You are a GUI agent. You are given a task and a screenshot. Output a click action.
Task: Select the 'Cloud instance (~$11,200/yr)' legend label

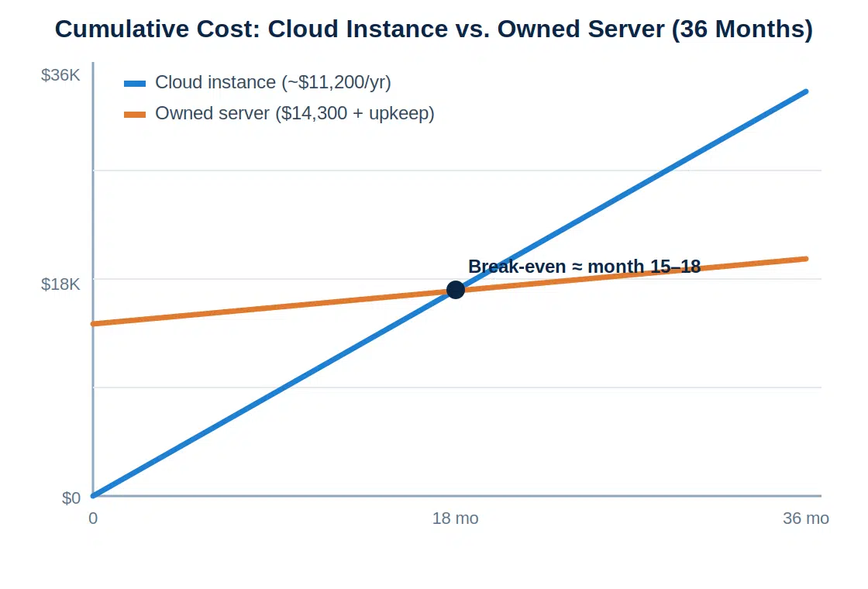pos(273,82)
